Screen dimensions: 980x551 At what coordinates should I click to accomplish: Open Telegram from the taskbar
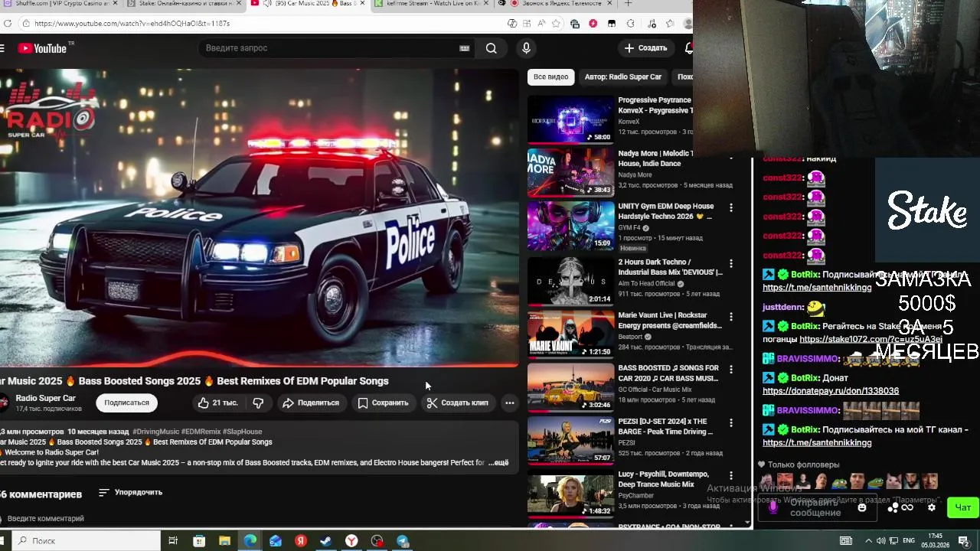403,541
